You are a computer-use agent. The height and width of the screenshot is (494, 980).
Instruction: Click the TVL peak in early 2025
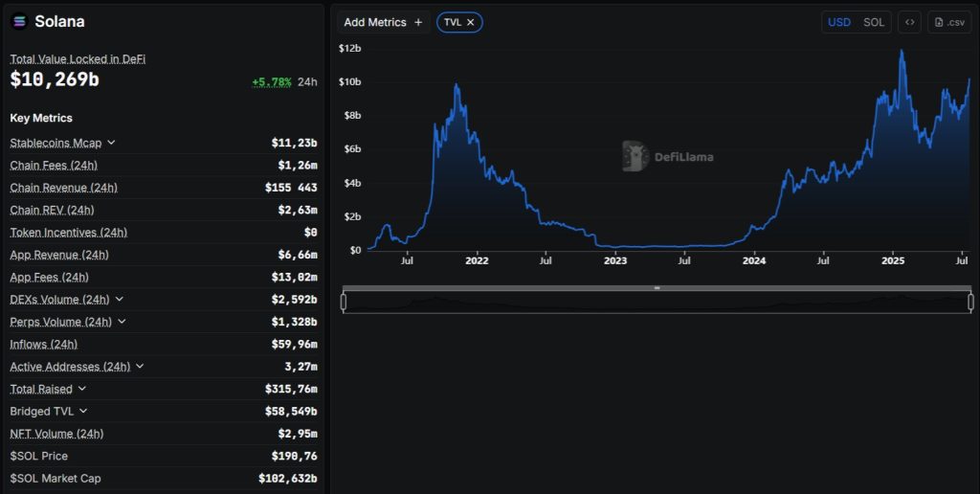coord(902,51)
